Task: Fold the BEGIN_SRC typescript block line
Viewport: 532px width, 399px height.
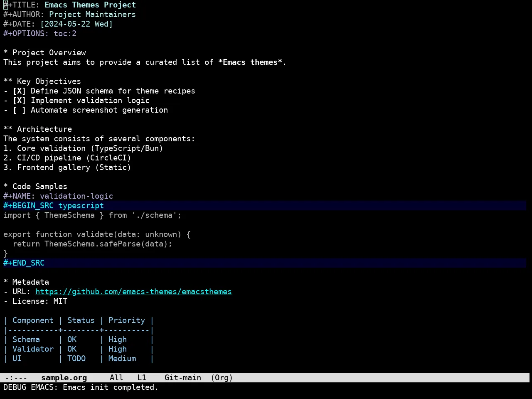Action: [265, 206]
